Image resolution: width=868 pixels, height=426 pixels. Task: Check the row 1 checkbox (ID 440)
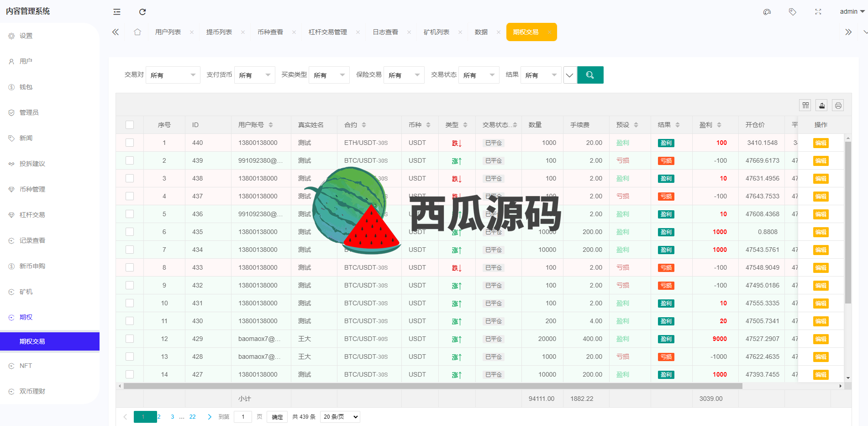(130, 143)
